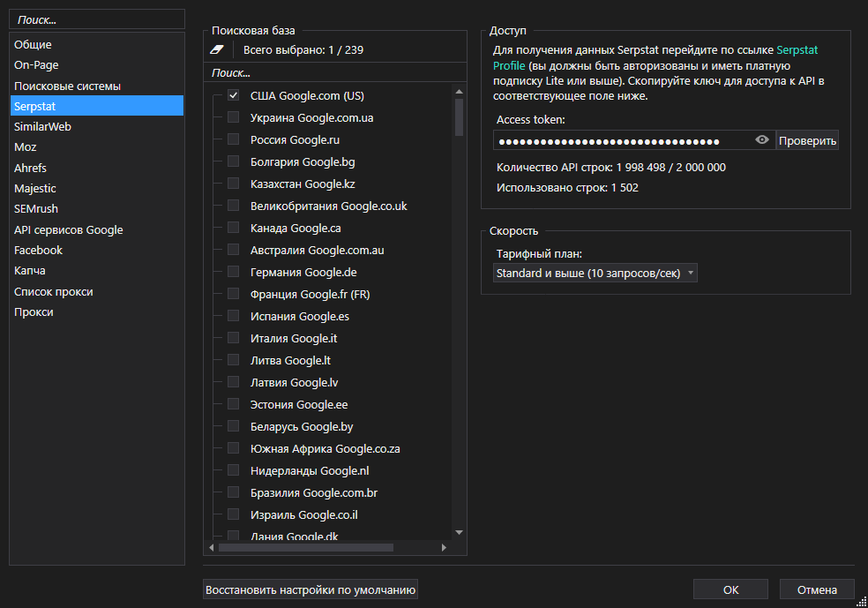The height and width of the screenshot is (608, 868).
Task: Click the horizontal scroll-left arrow
Action: (212, 548)
